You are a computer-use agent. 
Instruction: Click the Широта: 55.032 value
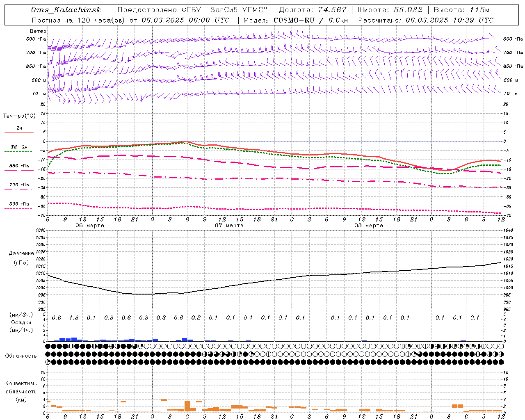click(x=390, y=10)
